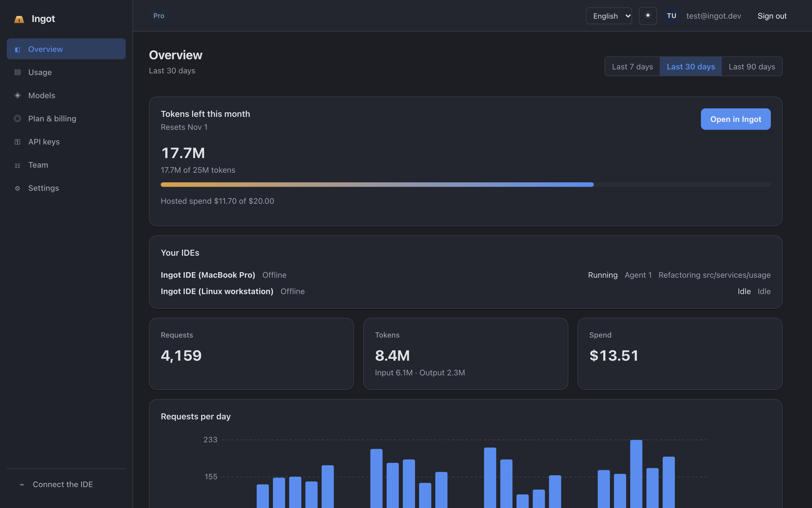Click the API keys key icon
Screen dimensions: 812x508
click(x=17, y=142)
